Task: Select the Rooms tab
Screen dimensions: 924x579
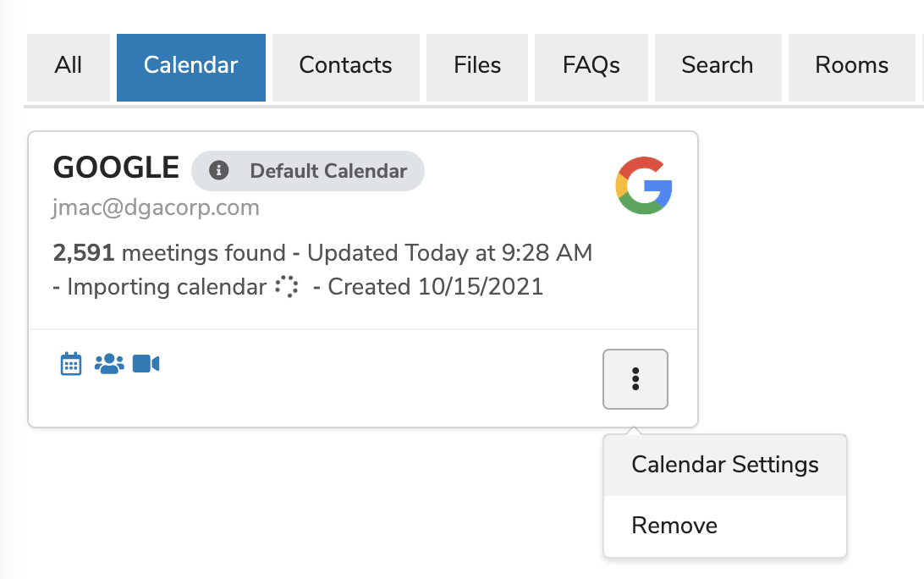Action: point(852,66)
